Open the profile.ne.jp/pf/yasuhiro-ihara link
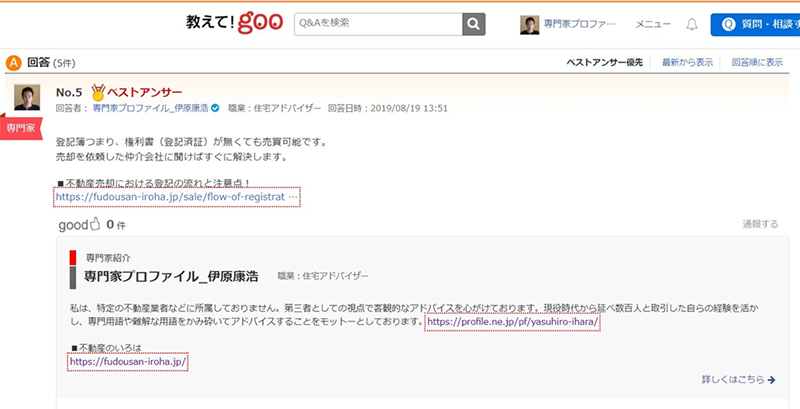This screenshot has width=800, height=409. click(512, 322)
